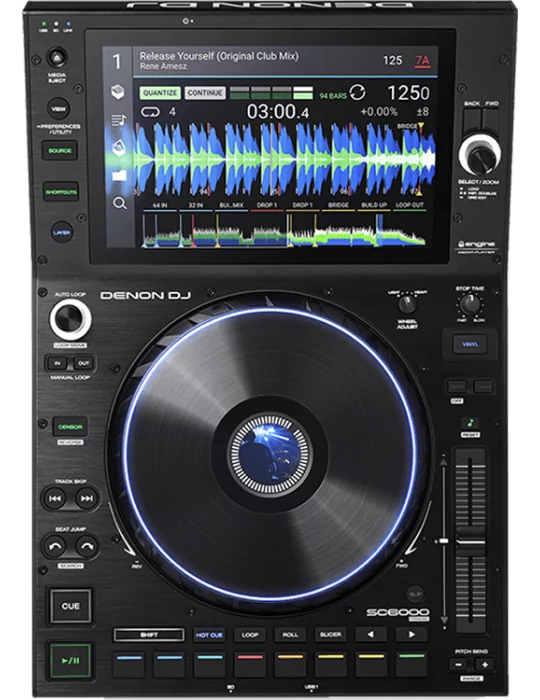540x700 pixels.
Task: Hit the Media Eject button
Action: click(57, 58)
